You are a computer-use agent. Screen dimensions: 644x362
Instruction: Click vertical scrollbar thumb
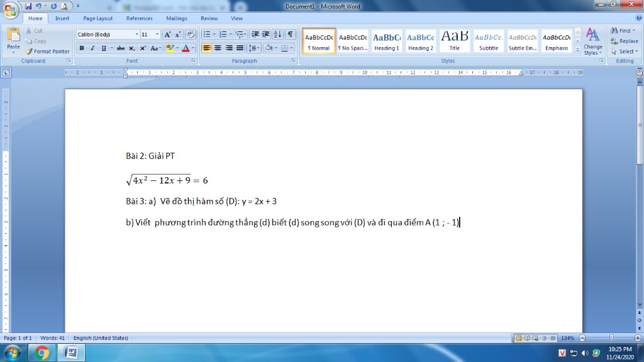click(x=640, y=125)
